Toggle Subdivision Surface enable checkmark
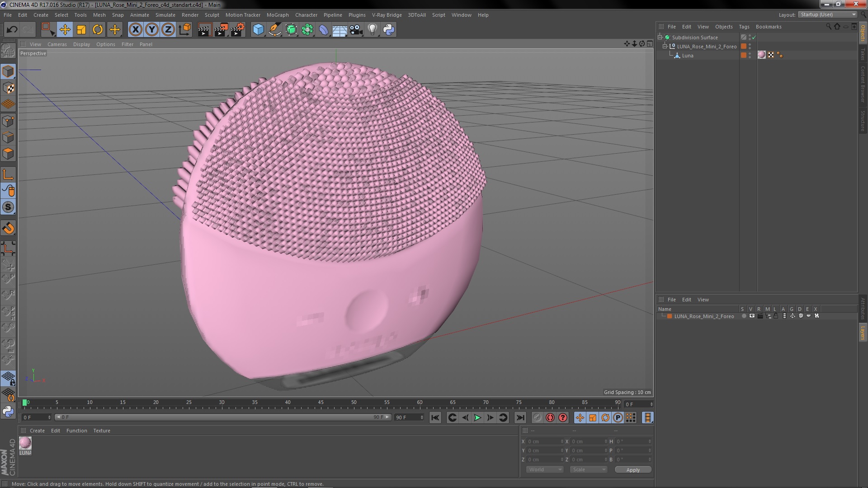The height and width of the screenshot is (488, 868). pyautogui.click(x=754, y=38)
